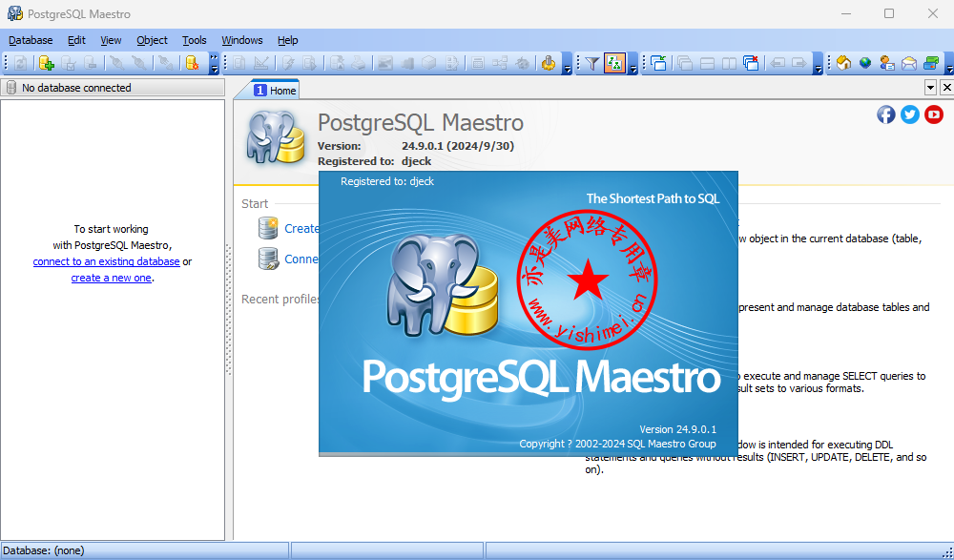Expand toolbar options beside the red-gear database icon
Viewport: 954px width, 560px height.
click(214, 63)
